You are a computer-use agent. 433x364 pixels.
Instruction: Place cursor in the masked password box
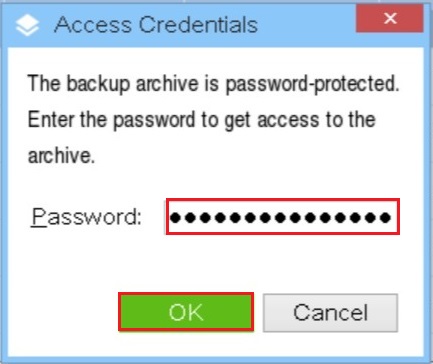click(283, 217)
